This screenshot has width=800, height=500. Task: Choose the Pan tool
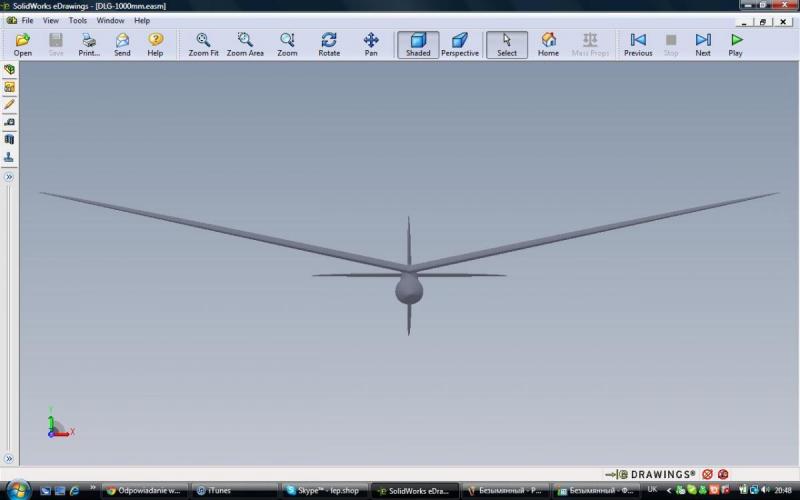click(x=371, y=44)
